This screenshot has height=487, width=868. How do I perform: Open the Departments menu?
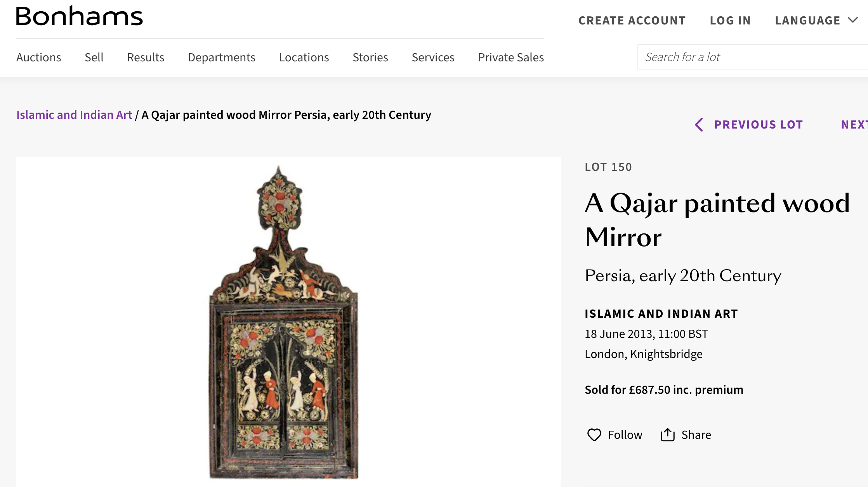click(221, 57)
